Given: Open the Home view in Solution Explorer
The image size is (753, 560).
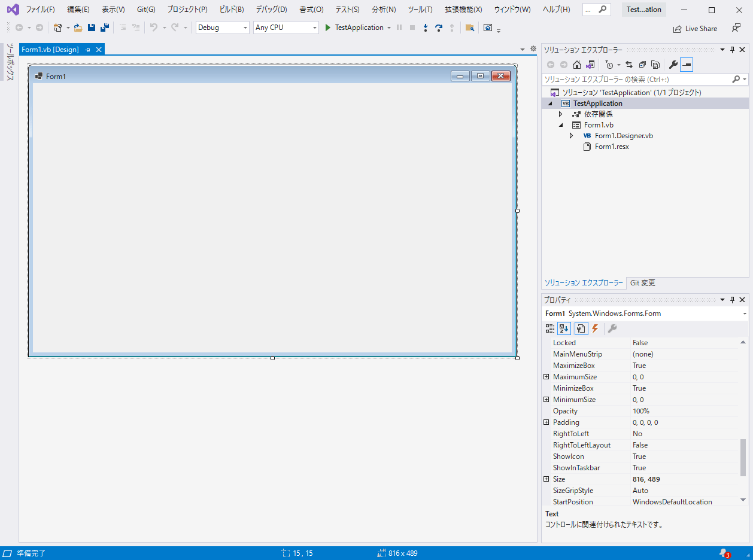Looking at the screenshot, I should [x=576, y=64].
